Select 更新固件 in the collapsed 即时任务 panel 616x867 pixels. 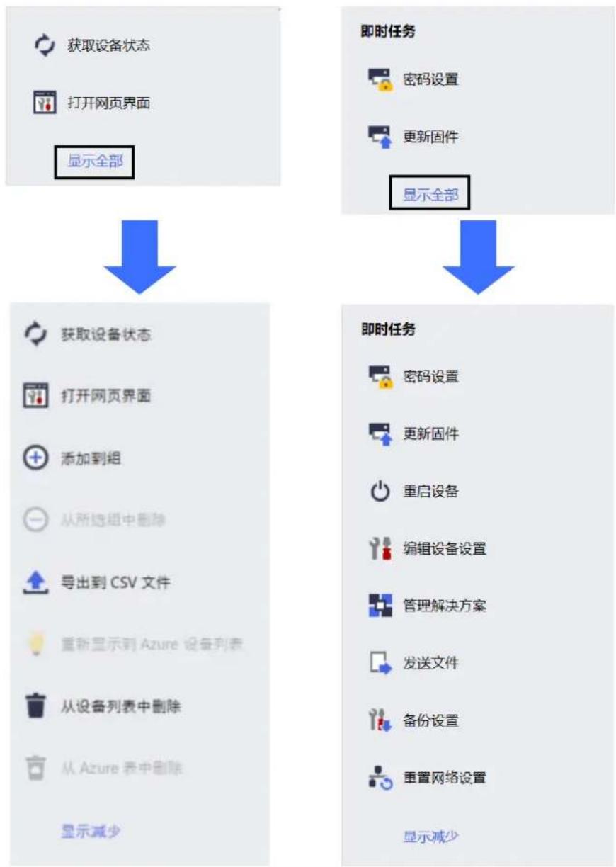(430, 137)
